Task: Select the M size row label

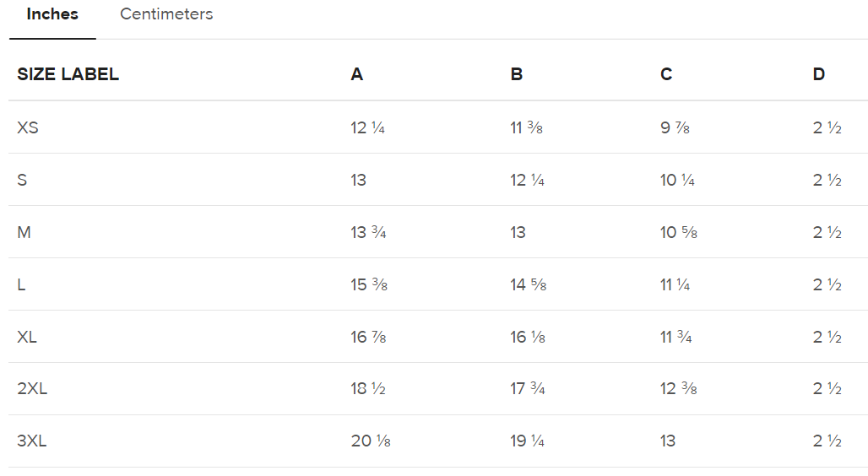Action: 24,233
